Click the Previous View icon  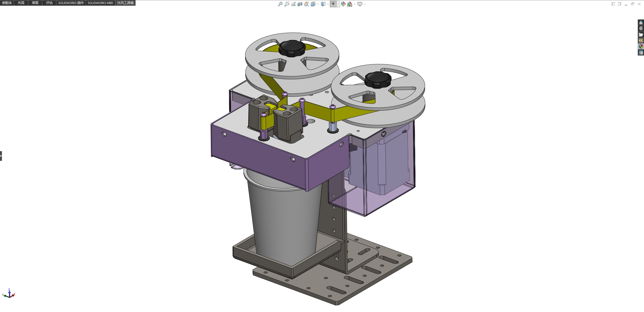click(293, 4)
